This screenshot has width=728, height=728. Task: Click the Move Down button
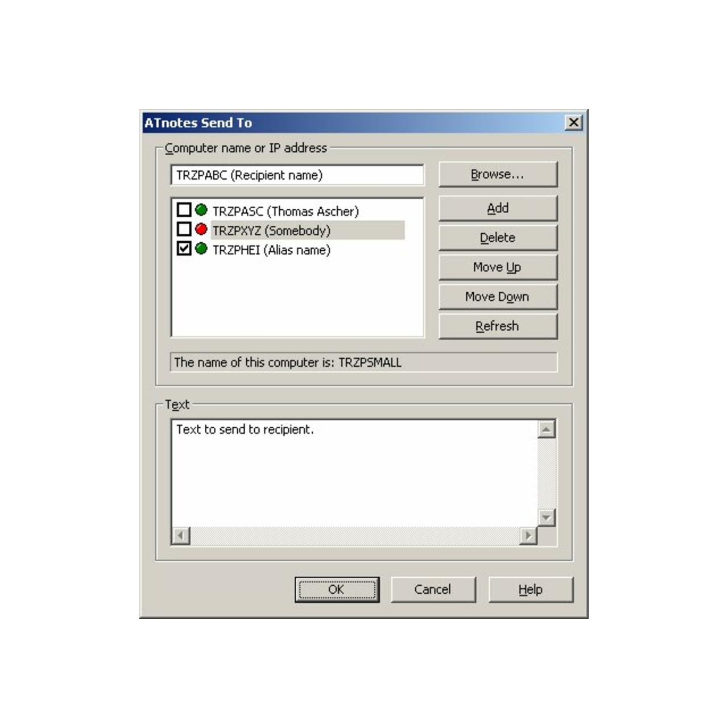498,297
